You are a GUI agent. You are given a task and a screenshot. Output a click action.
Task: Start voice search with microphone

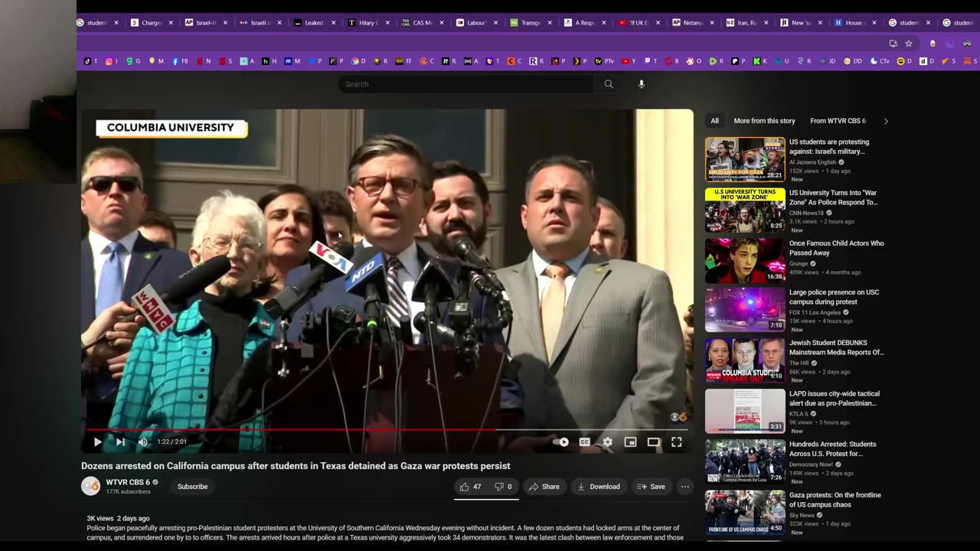point(642,84)
